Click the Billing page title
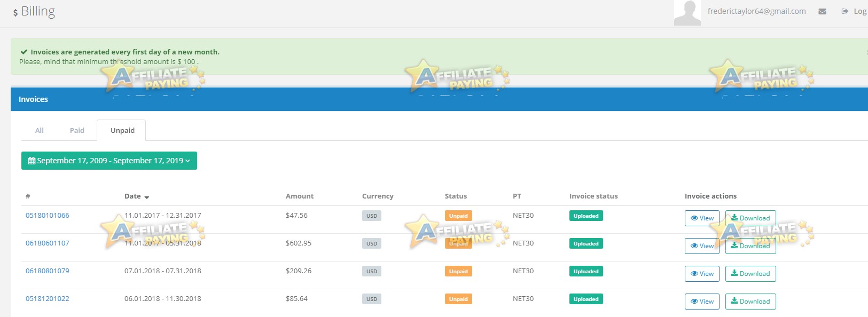The image size is (868, 317). [x=38, y=12]
